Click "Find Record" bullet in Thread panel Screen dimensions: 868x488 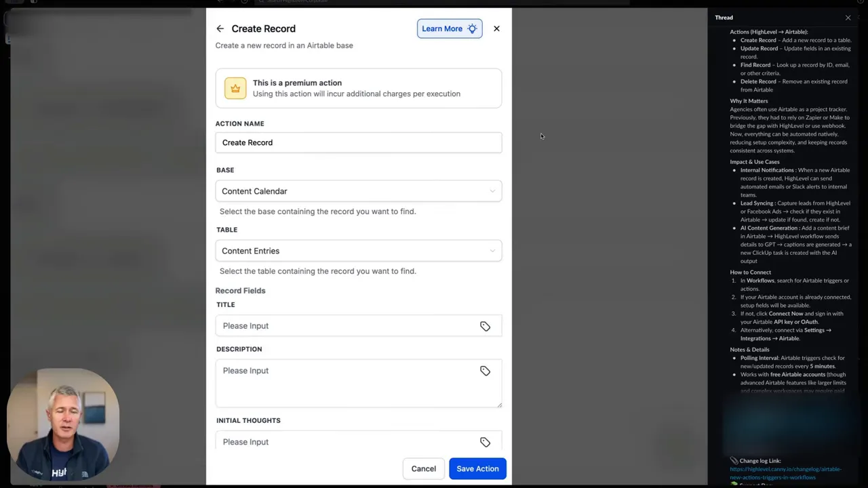(x=755, y=65)
